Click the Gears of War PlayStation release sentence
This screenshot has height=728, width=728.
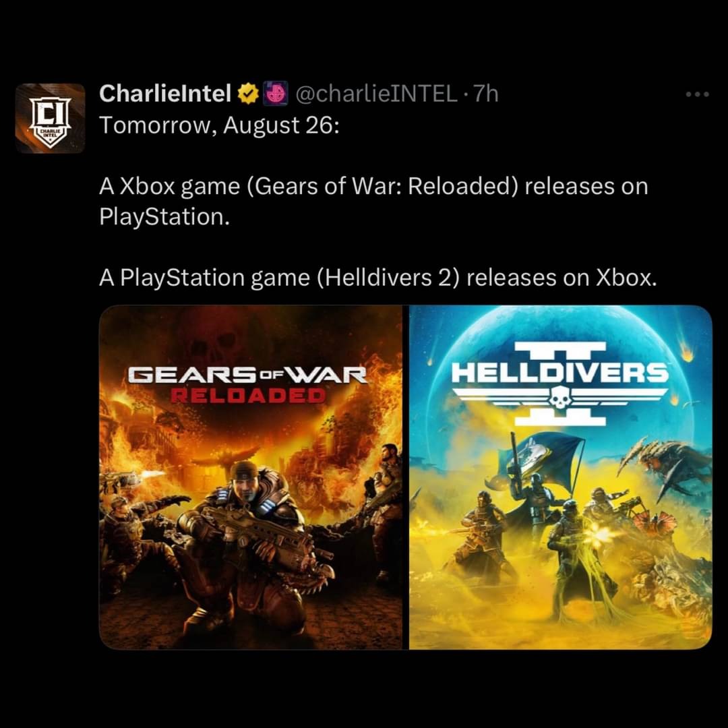pos(373,202)
